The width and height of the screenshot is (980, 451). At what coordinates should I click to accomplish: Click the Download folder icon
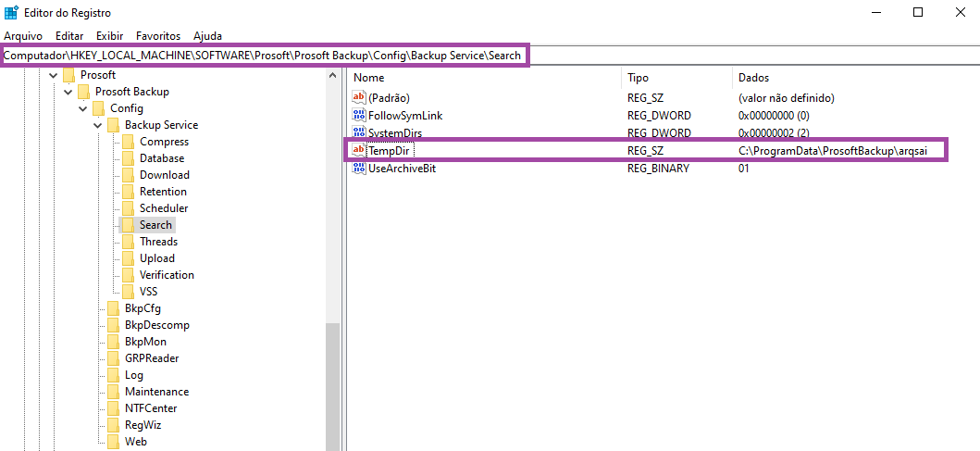coord(128,175)
